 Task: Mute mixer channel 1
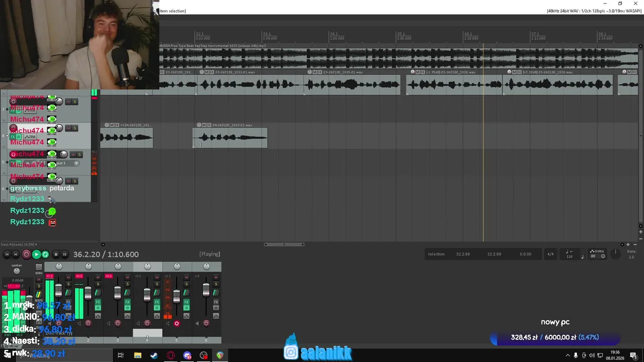point(68,278)
